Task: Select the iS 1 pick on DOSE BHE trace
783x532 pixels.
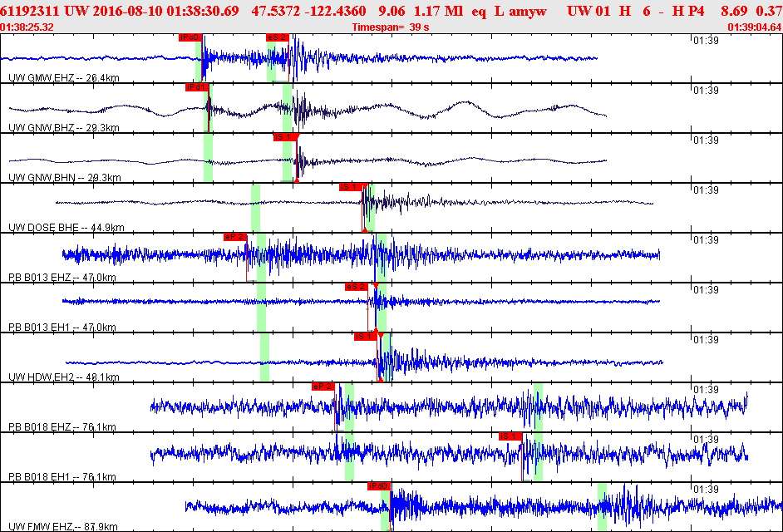Action: pyautogui.click(x=351, y=187)
